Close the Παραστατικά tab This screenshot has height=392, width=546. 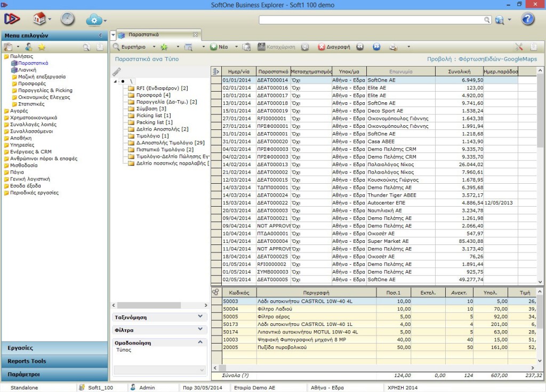point(195,35)
